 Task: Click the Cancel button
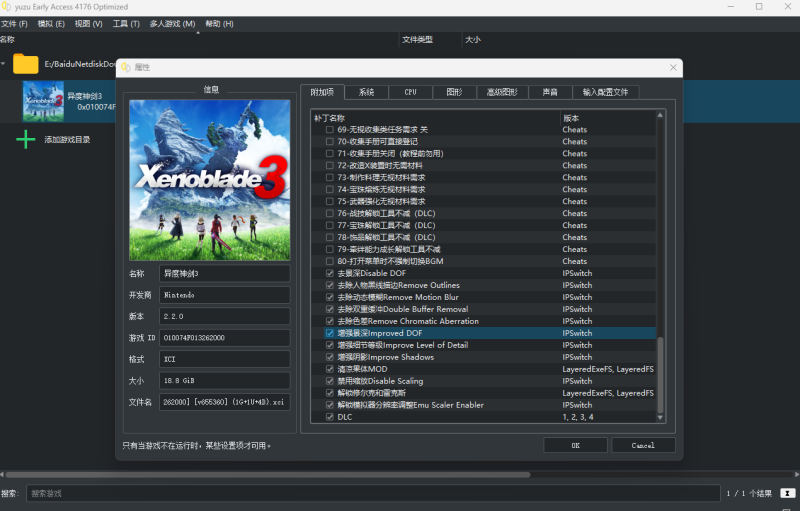pyautogui.click(x=643, y=445)
